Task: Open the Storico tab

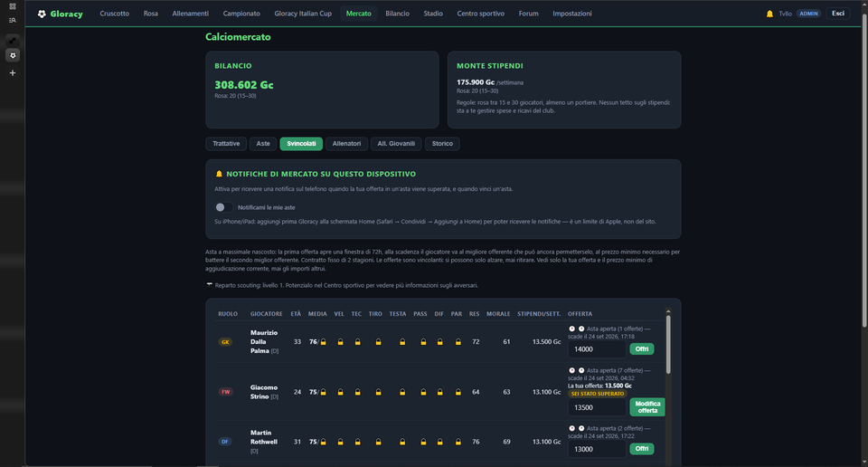Action: 442,144
